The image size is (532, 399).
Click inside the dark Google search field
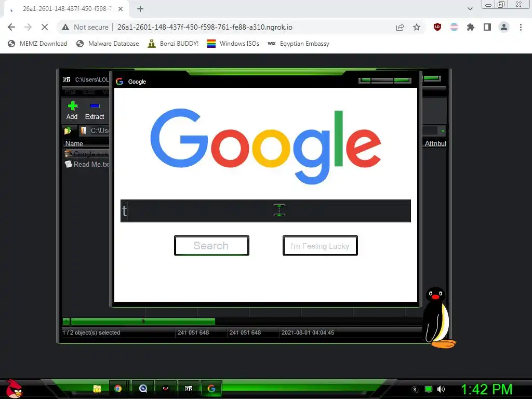point(265,211)
